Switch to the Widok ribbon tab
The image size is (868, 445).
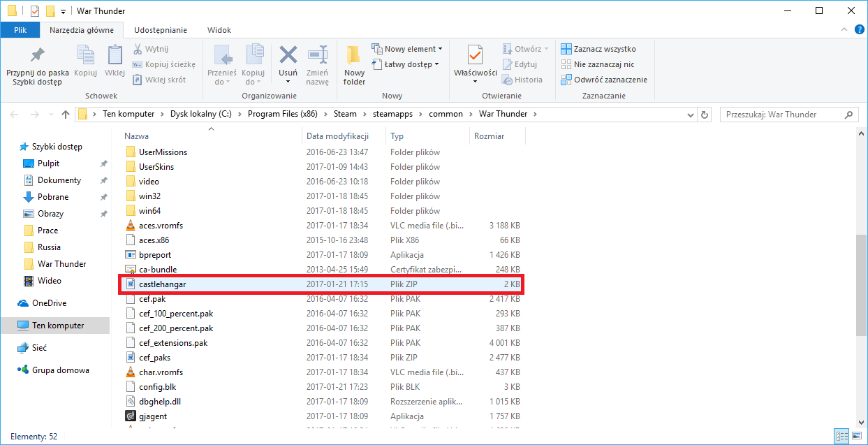pyautogui.click(x=219, y=30)
